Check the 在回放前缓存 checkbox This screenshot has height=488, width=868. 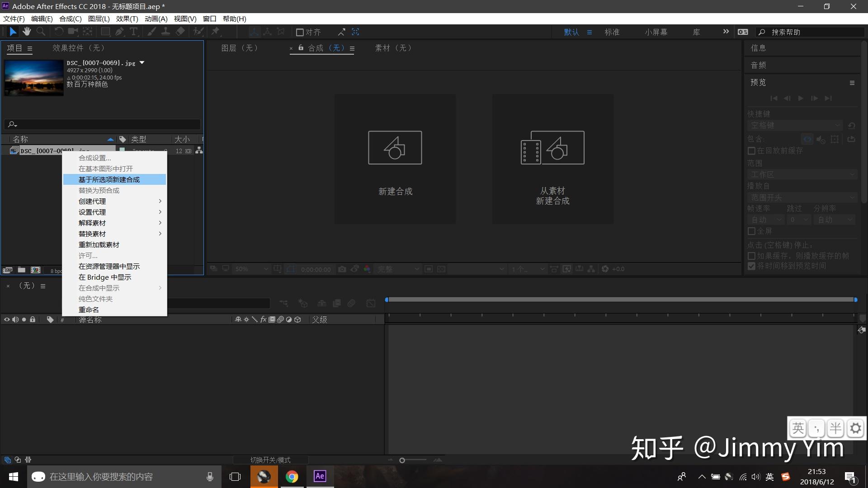(x=751, y=150)
